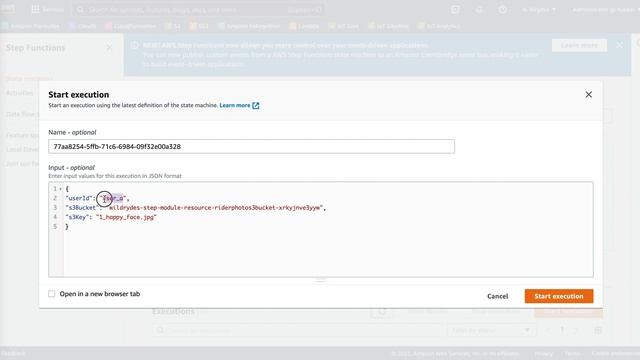
Task: Click line number 5 in the gutter
Action: pos(55,227)
